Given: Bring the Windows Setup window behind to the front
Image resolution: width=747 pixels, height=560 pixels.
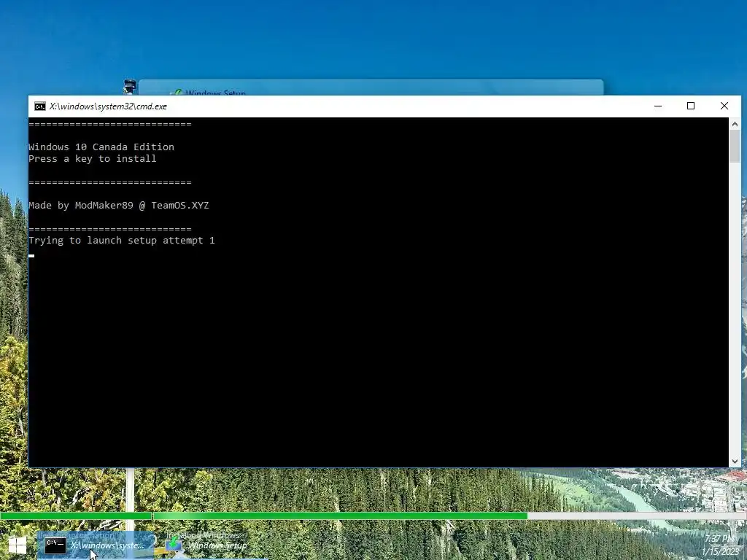Looking at the screenshot, I should coord(371,88).
